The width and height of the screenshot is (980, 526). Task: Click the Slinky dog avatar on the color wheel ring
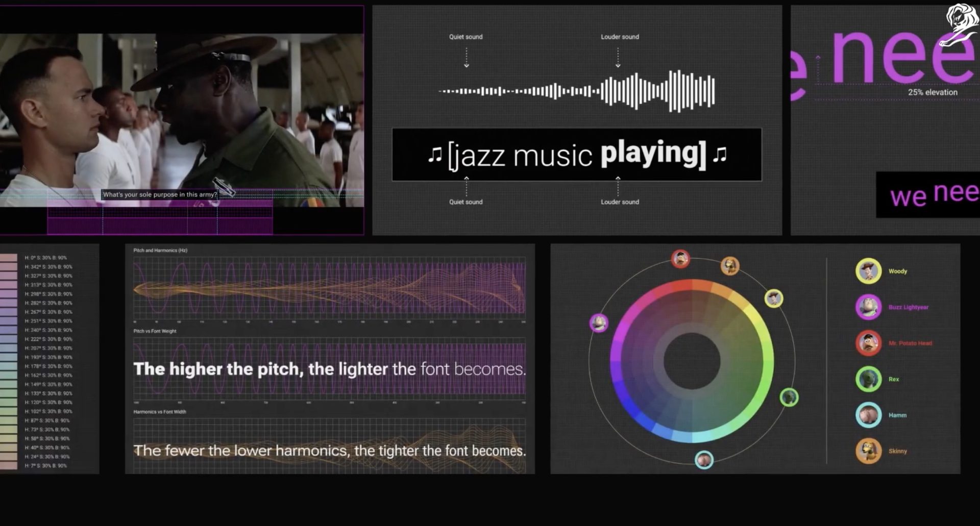coord(730,266)
